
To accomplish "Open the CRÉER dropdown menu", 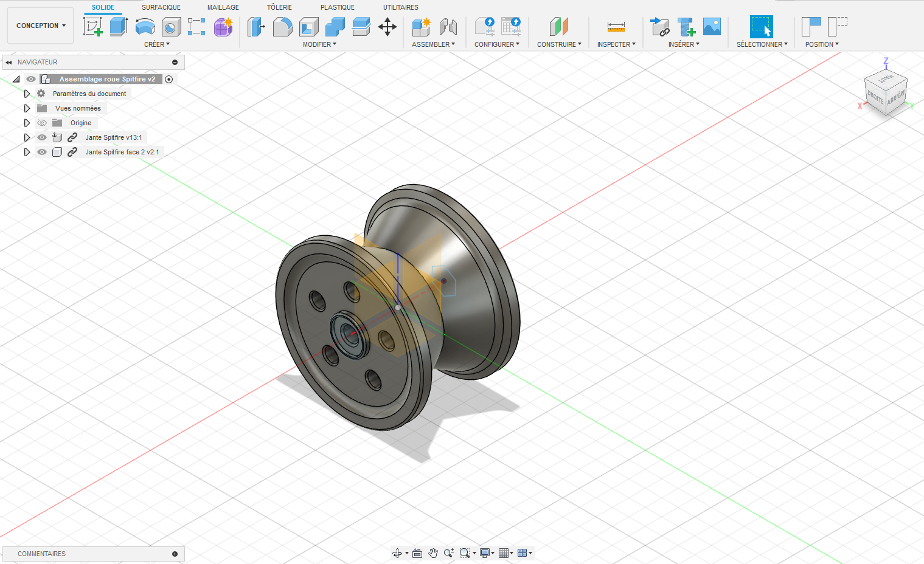I will pyautogui.click(x=157, y=44).
